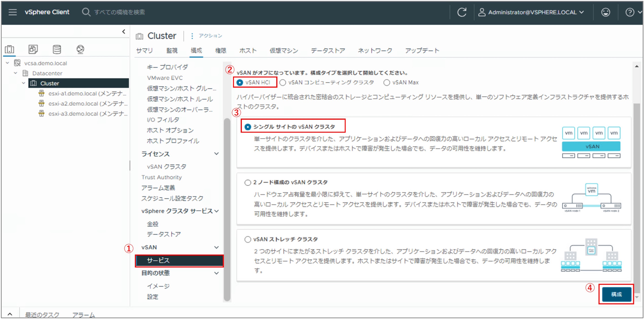Select vSAN コンピューティング クラスタ radio option

(282, 82)
